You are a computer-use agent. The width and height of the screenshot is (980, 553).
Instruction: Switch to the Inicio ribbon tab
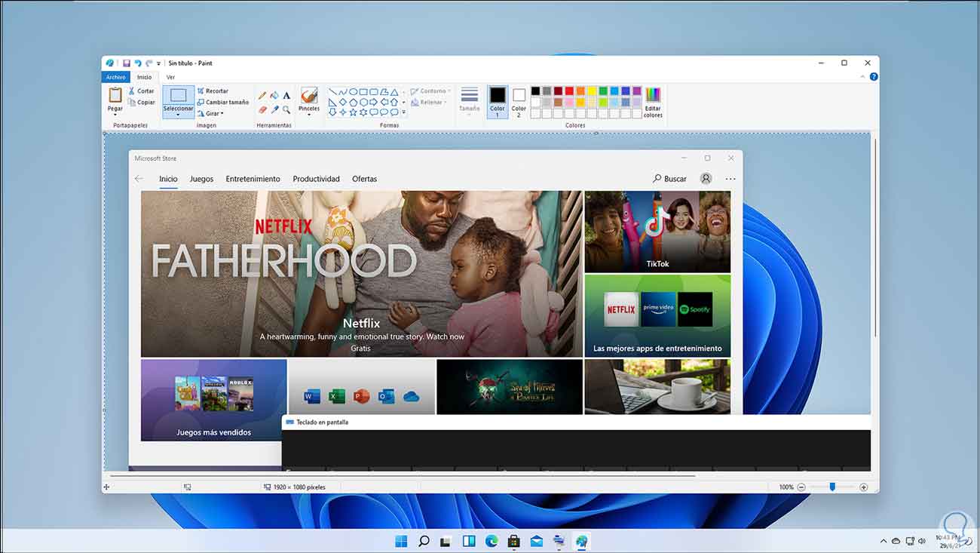(144, 77)
